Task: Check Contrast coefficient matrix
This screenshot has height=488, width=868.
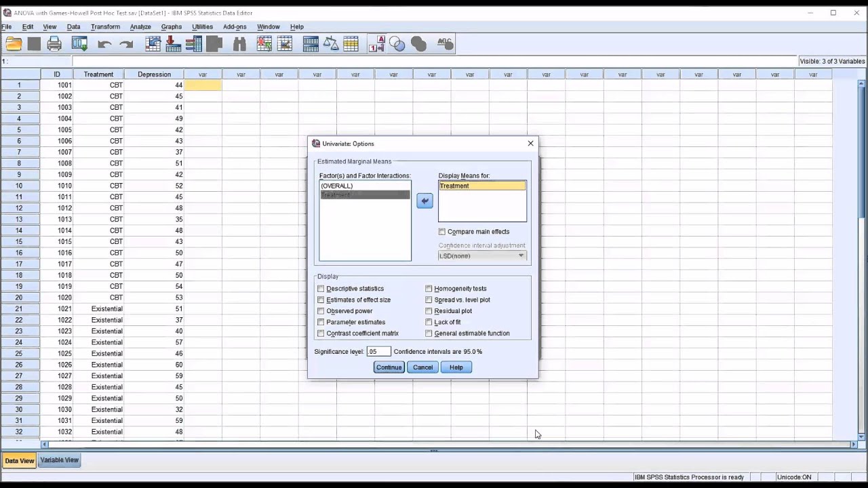Action: coord(321,333)
